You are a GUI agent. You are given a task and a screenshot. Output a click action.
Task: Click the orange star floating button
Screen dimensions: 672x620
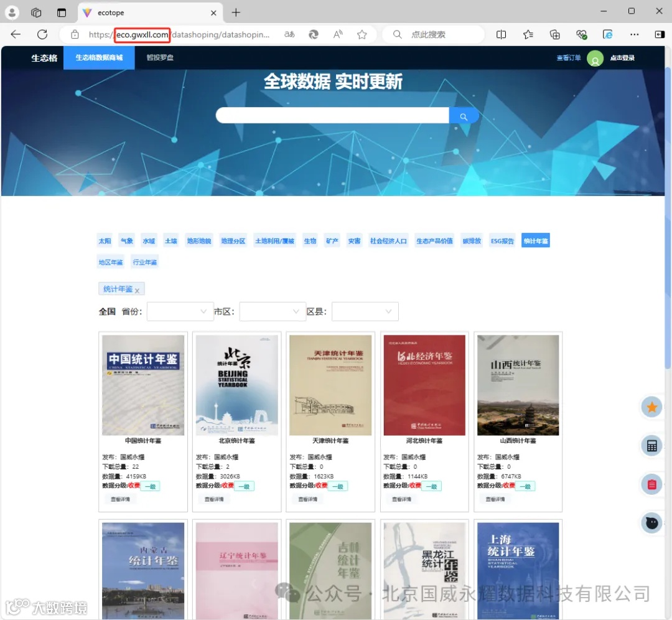coord(652,407)
